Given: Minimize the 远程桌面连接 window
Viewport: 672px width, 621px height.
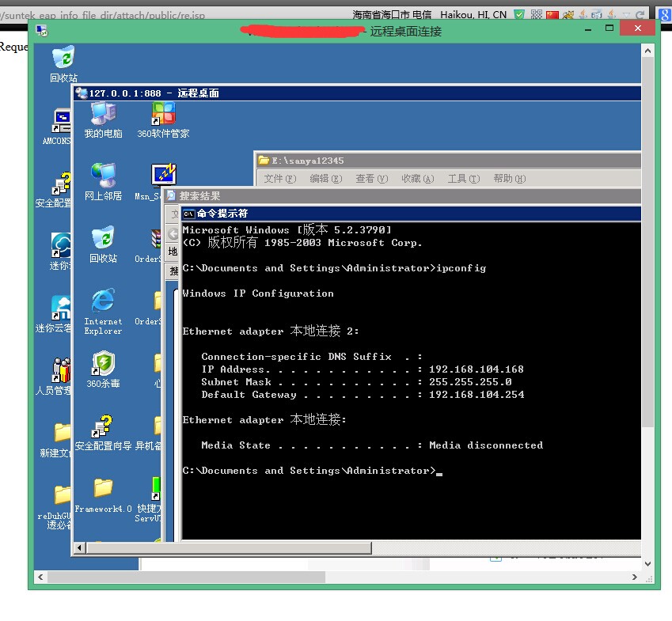Looking at the screenshot, I should coord(588,29).
